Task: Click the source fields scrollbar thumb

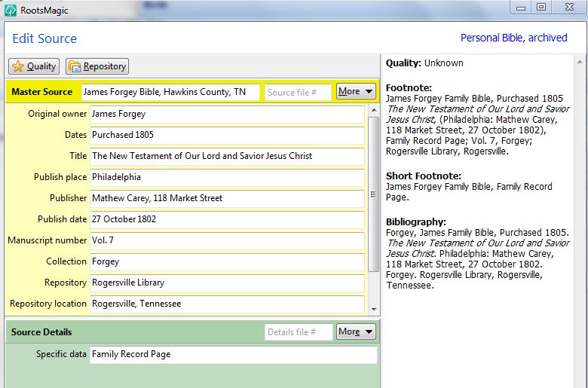Action: pos(373,194)
